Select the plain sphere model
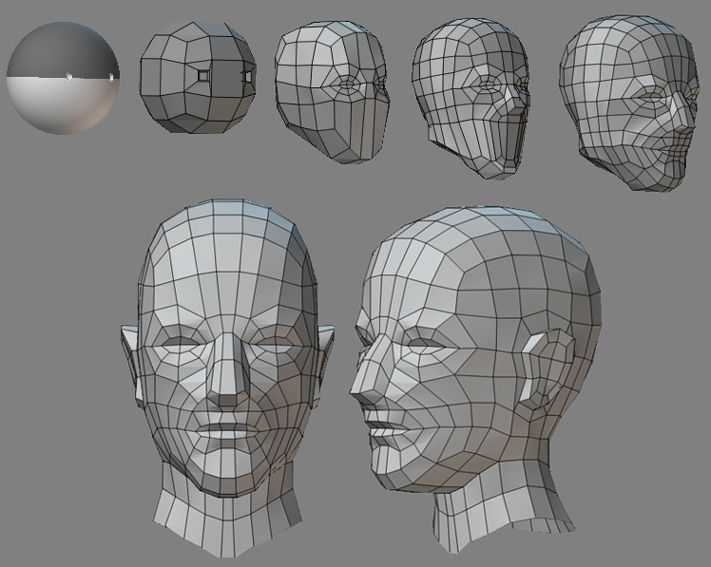This screenshot has width=711, height=567. [63, 78]
